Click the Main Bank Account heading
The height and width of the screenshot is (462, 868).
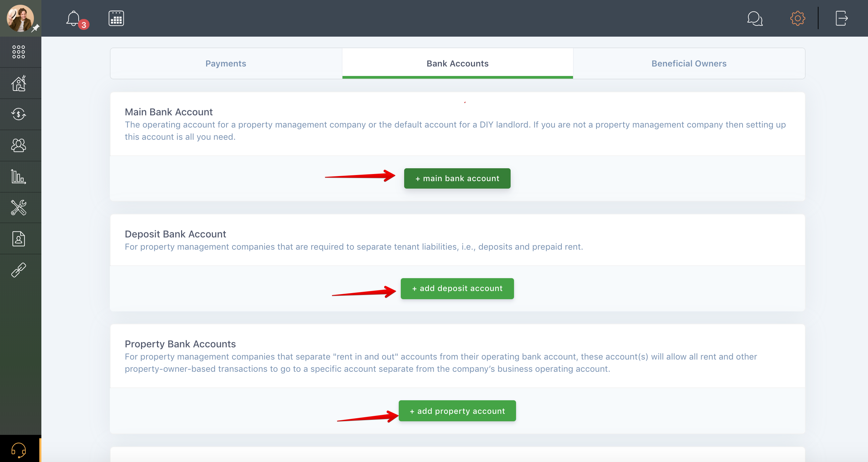(169, 112)
